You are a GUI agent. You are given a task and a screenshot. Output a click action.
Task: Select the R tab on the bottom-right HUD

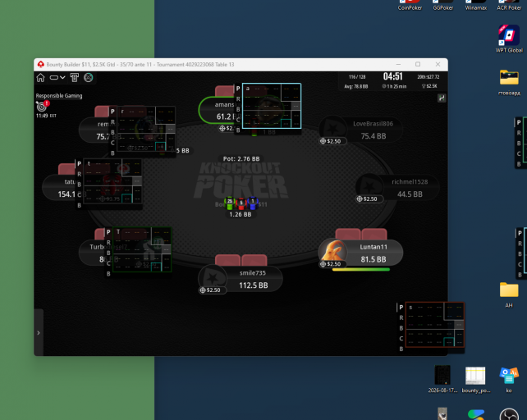[401, 317]
